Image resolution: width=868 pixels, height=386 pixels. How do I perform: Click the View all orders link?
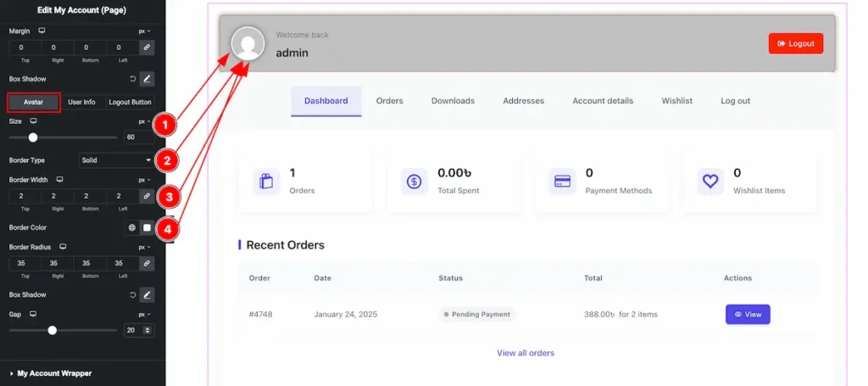click(x=526, y=353)
